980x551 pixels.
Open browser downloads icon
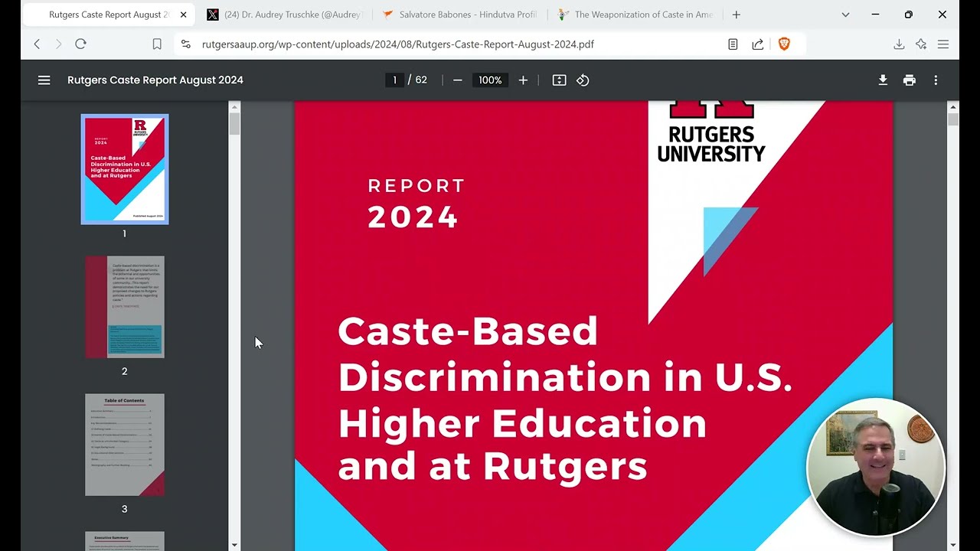(x=899, y=44)
